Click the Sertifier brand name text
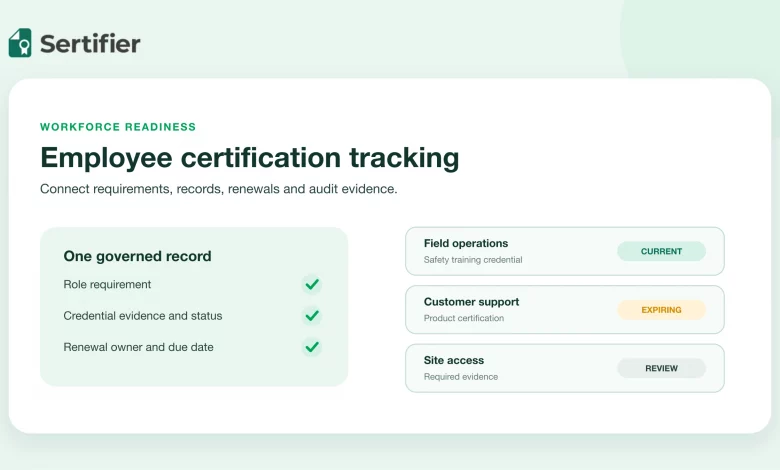 (x=90, y=44)
